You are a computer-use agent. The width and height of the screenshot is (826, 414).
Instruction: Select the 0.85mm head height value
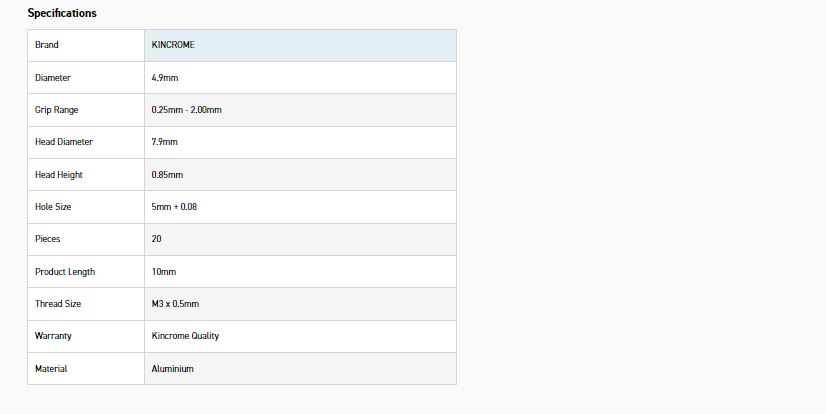coord(168,175)
